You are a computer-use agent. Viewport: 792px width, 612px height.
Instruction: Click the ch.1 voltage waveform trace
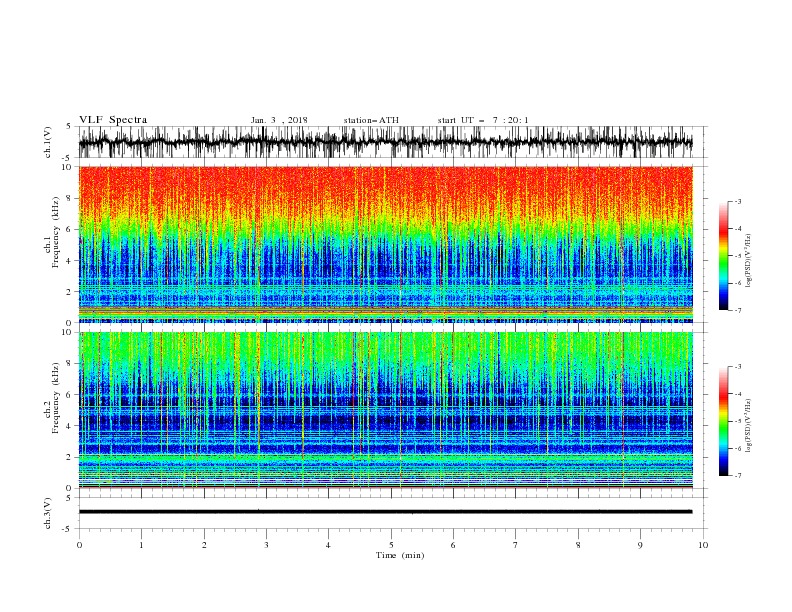click(385, 142)
